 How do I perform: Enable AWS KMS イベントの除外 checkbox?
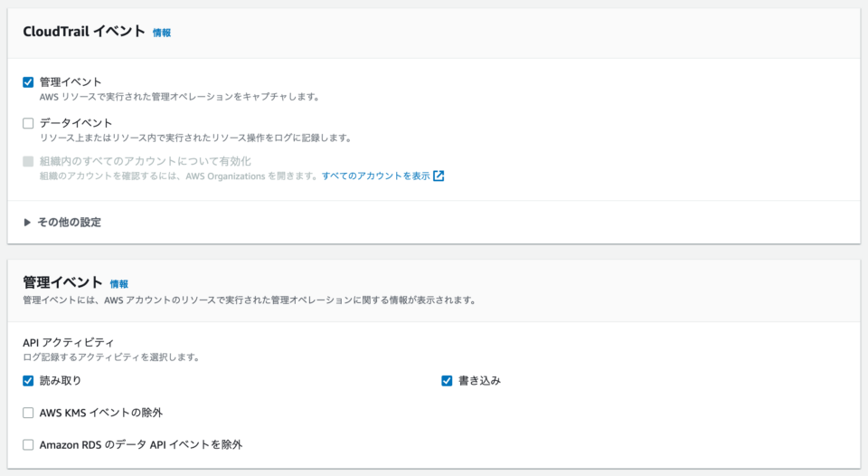[x=28, y=413]
